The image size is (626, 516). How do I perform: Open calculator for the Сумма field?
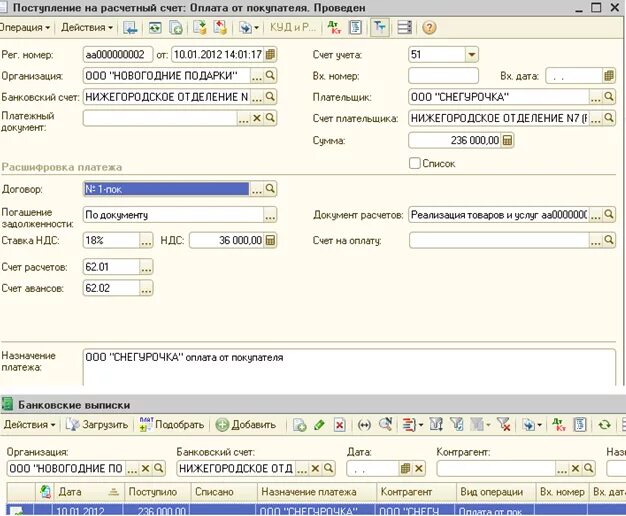(507, 140)
